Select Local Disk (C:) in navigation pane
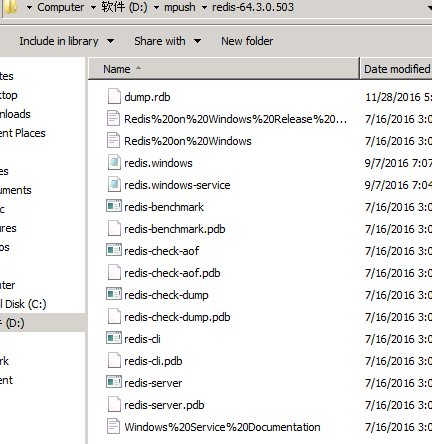The image size is (432, 444). tap(23, 304)
